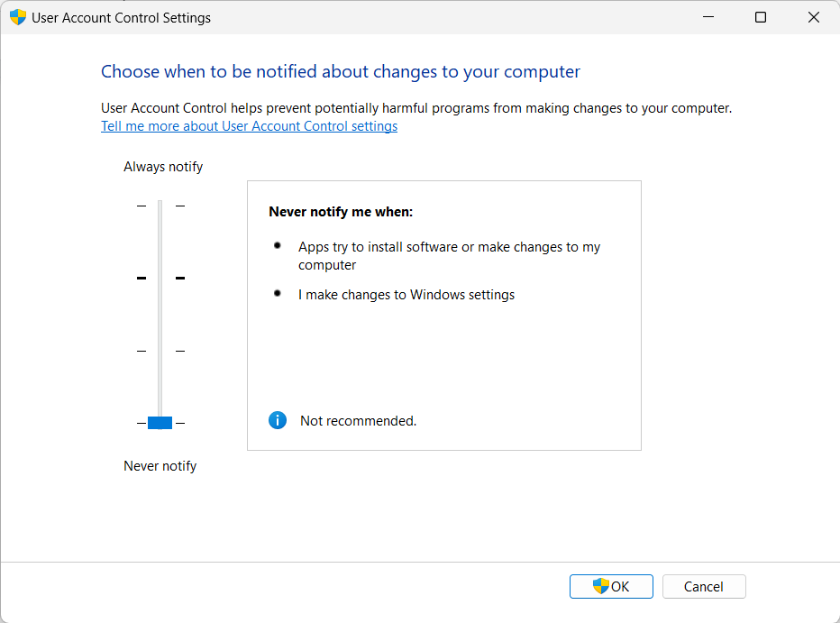Set slider to topmost Always notify tick
The width and height of the screenshot is (840, 623).
click(x=160, y=206)
